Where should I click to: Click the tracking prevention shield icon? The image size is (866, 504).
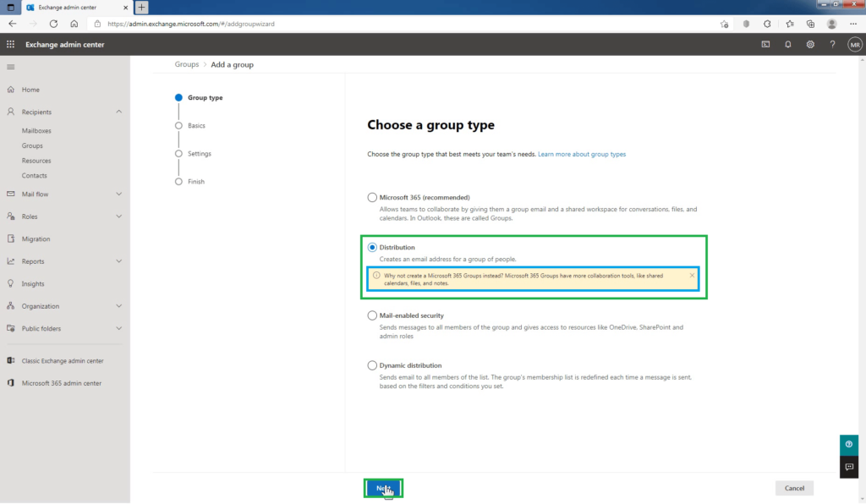pyautogui.click(x=746, y=24)
